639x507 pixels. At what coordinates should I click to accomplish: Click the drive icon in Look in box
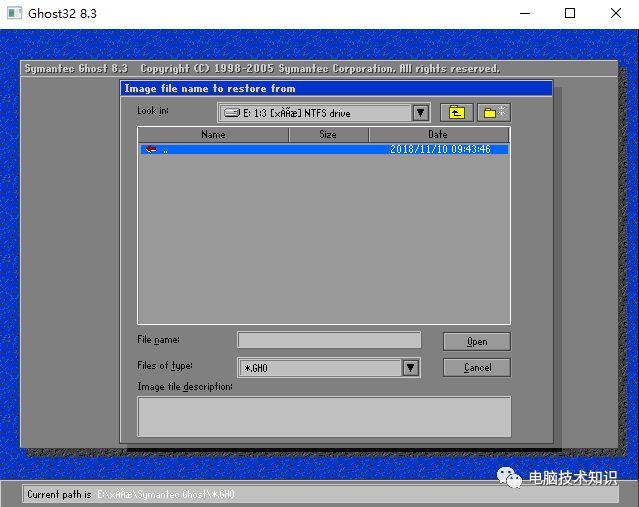click(x=232, y=113)
